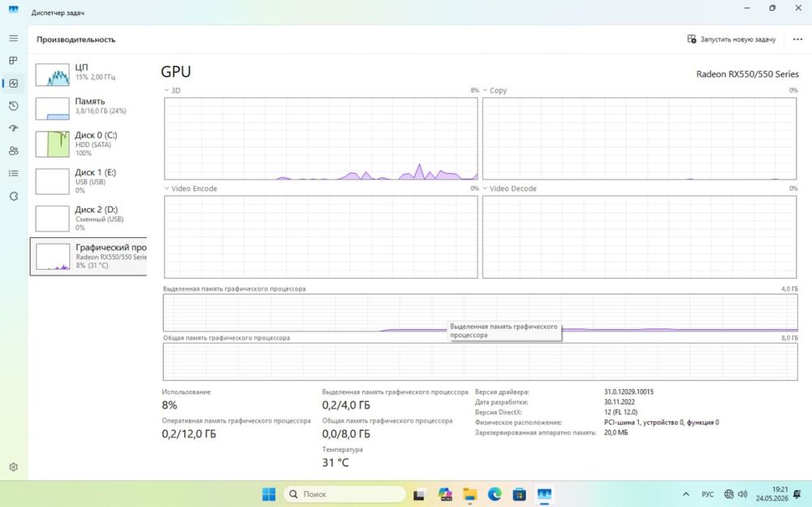The image size is (812, 507).
Task: Open the hamburger navigation menu
Action: [x=14, y=38]
